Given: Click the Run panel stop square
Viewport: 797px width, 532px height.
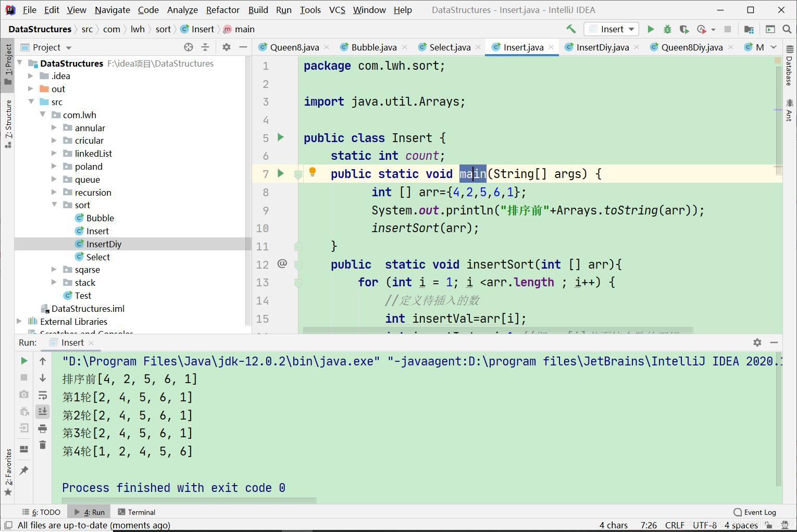Looking at the screenshot, I should pos(24,377).
